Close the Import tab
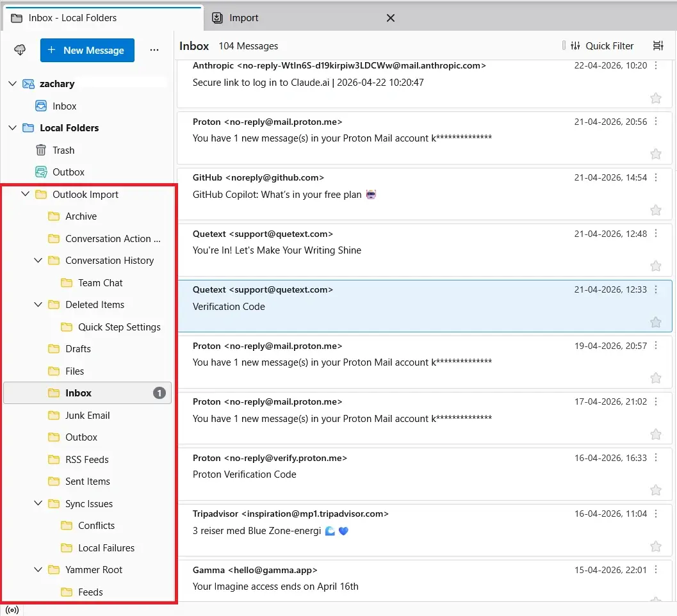 (390, 18)
